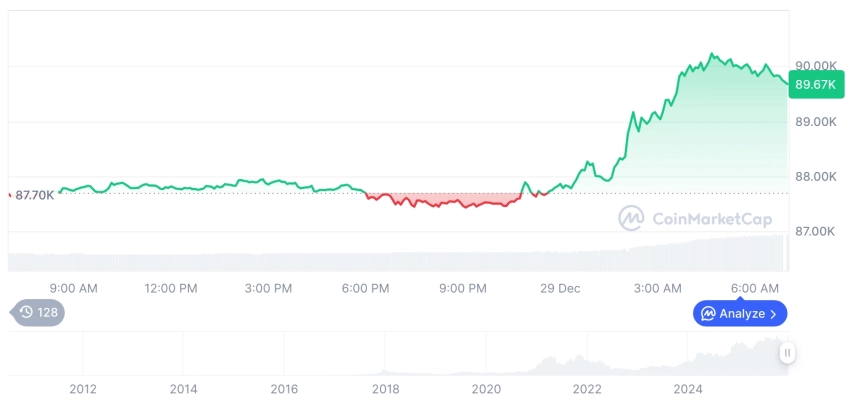Click the 9:00 AM time axis label
The image size is (860, 401).
coord(73,288)
